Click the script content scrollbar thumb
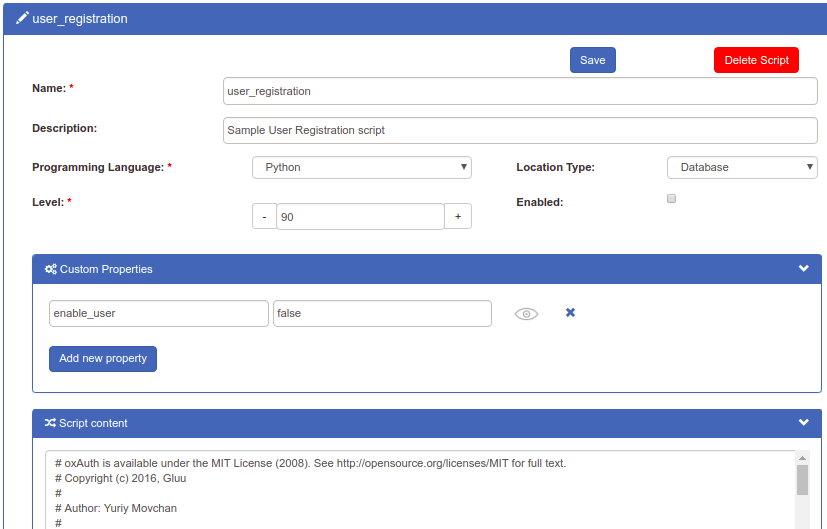The width and height of the screenshot is (827, 529). tap(802, 479)
